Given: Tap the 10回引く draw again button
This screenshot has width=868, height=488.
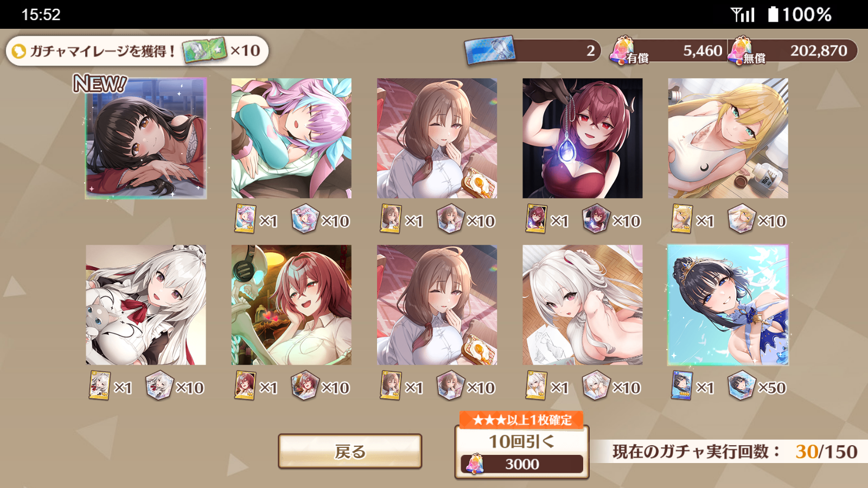Looking at the screenshot, I should [522, 452].
